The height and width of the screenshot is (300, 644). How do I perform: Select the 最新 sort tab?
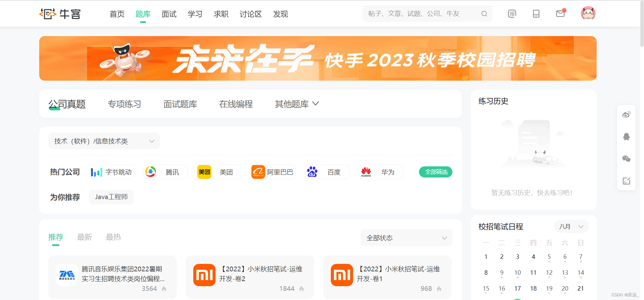84,237
